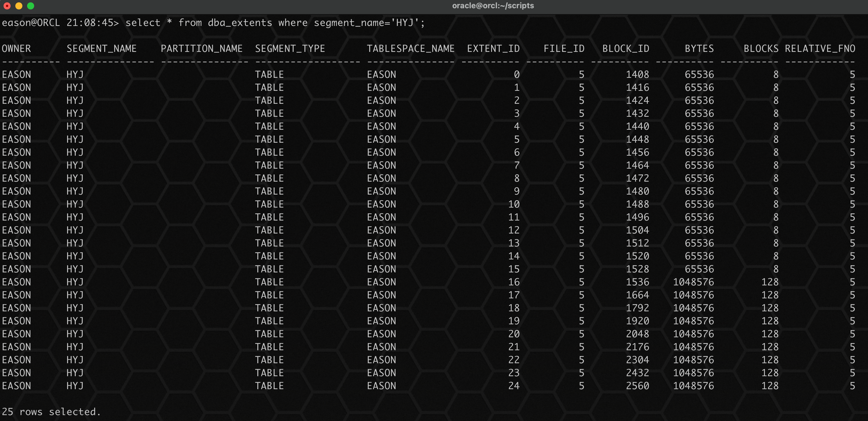This screenshot has height=421, width=868.
Task: Click the SEGMENT_NAME column header
Action: 101,49
